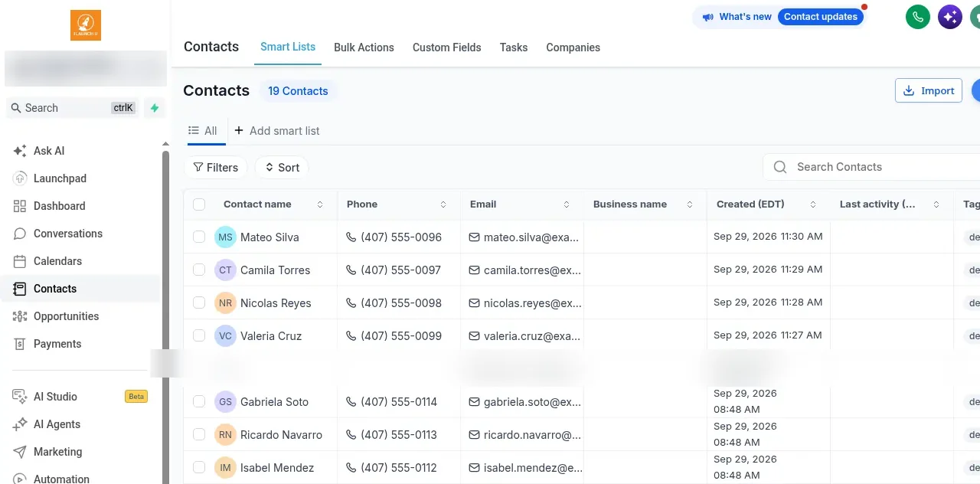Check the box for Isabel Mendez

click(x=199, y=468)
